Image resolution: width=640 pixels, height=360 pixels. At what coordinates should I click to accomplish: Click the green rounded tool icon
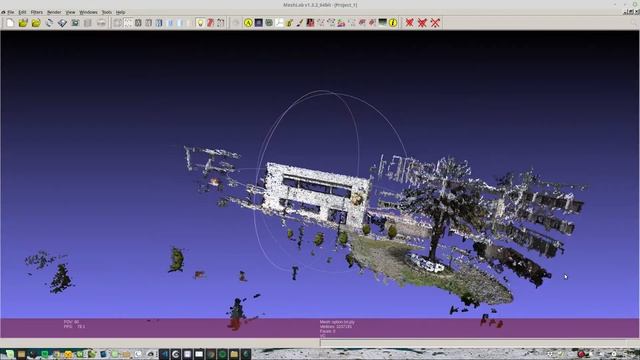tap(269, 23)
